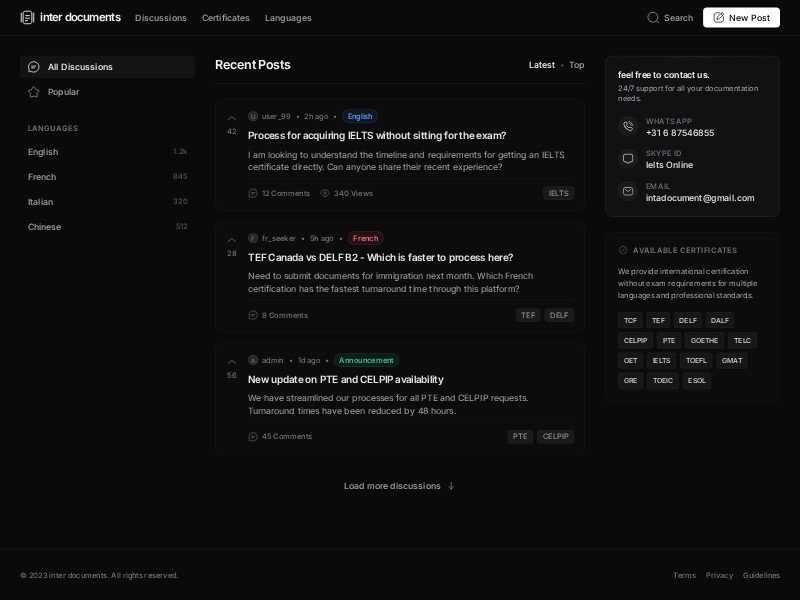The width and height of the screenshot is (800, 600).
Task: Load more discussions
Action: (399, 486)
